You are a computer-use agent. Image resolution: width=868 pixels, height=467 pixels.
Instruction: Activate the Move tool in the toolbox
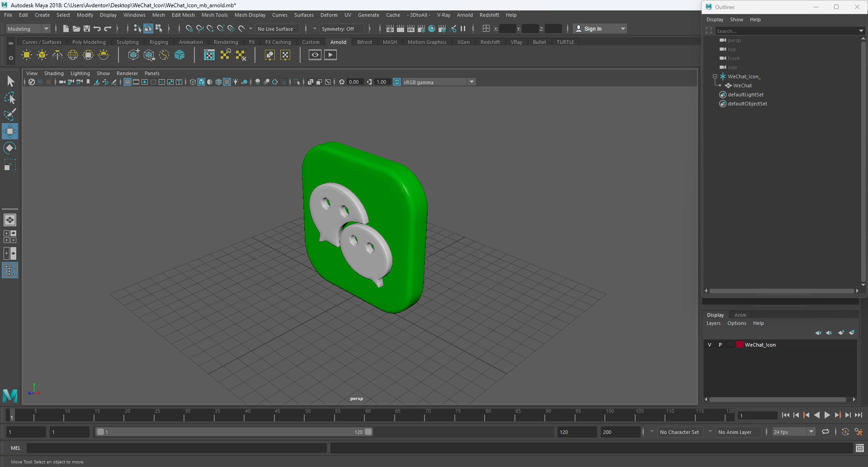click(10, 131)
